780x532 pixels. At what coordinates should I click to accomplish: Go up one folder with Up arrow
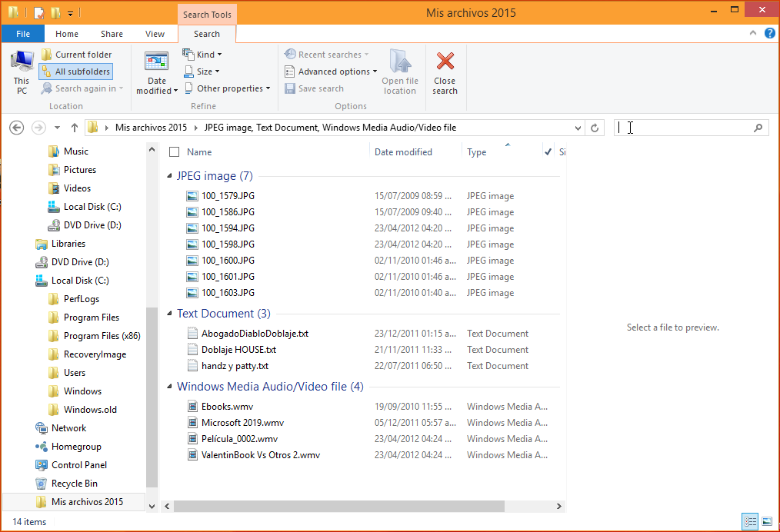coord(74,128)
